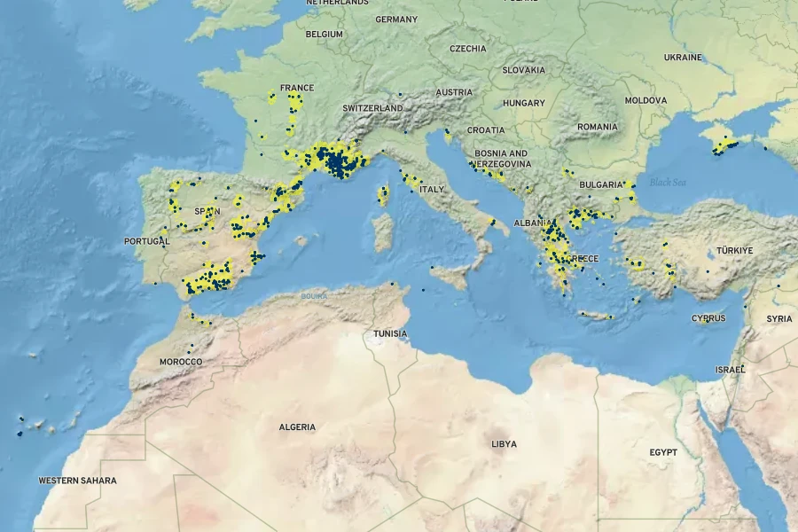Select the MOROCCO map label
This screenshot has width=798, height=532.
[181, 362]
